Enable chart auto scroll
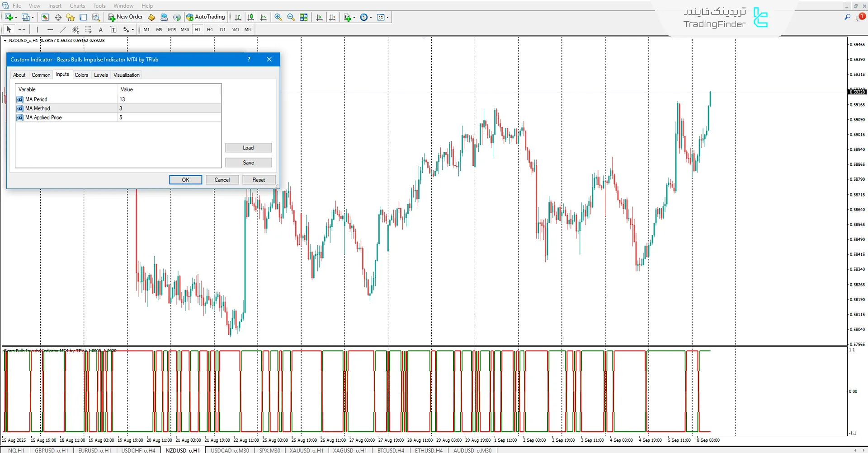This screenshot has height=453, width=868. coord(319,17)
